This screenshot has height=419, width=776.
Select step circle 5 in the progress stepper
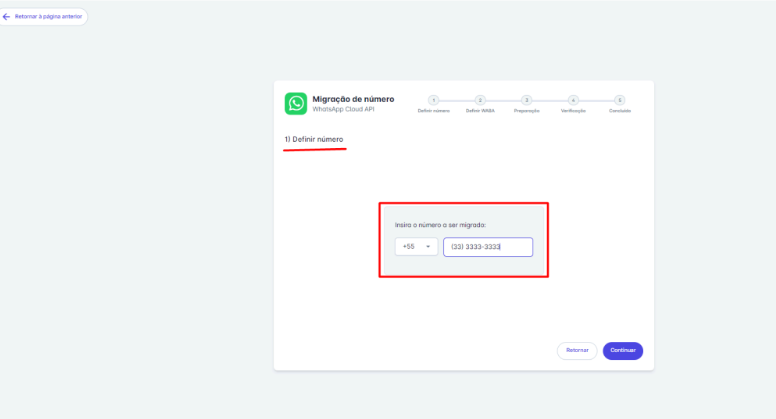pos(620,100)
